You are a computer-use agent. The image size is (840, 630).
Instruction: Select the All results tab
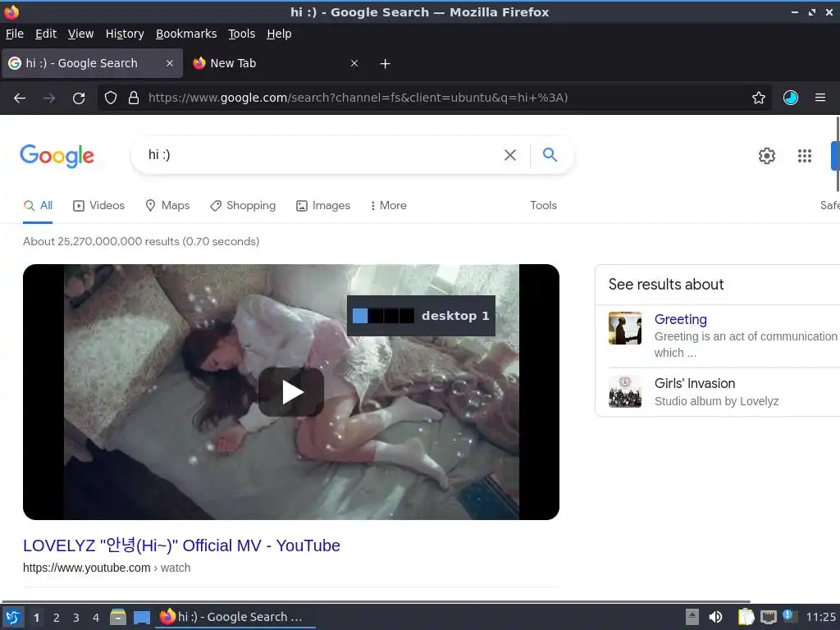[x=38, y=206]
